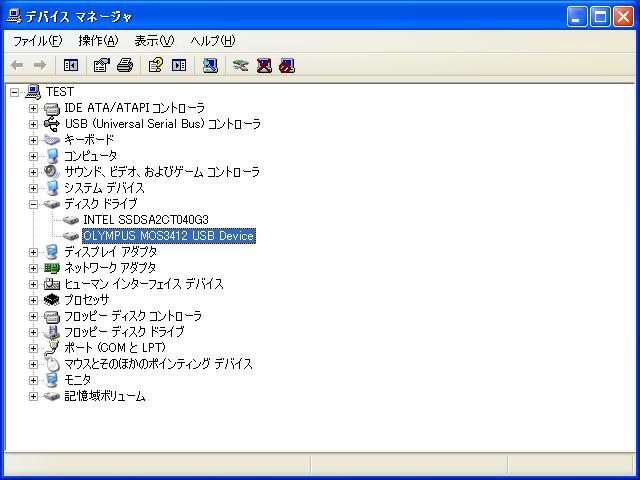Select INTEL SSDSA2CT040G3 disk drive
This screenshot has height=480, width=640.
[x=146, y=220]
